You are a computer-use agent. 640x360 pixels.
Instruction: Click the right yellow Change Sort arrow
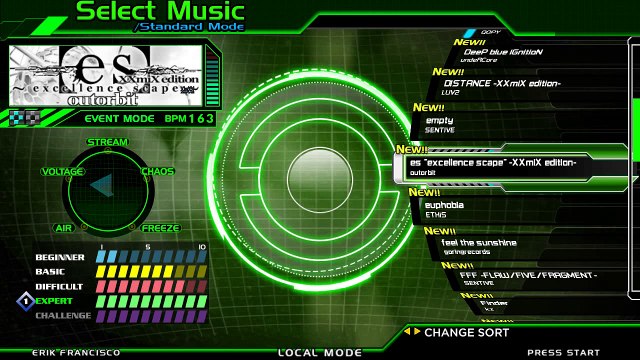417,331
